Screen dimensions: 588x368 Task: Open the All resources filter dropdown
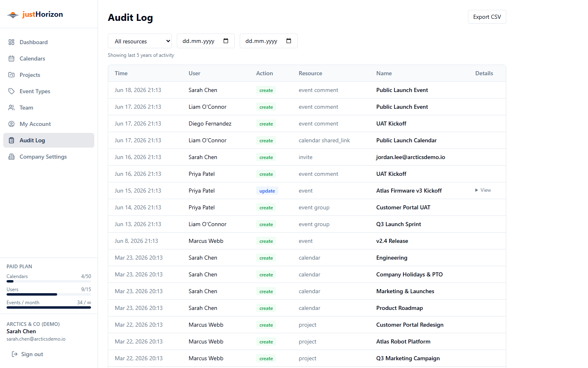pos(140,41)
